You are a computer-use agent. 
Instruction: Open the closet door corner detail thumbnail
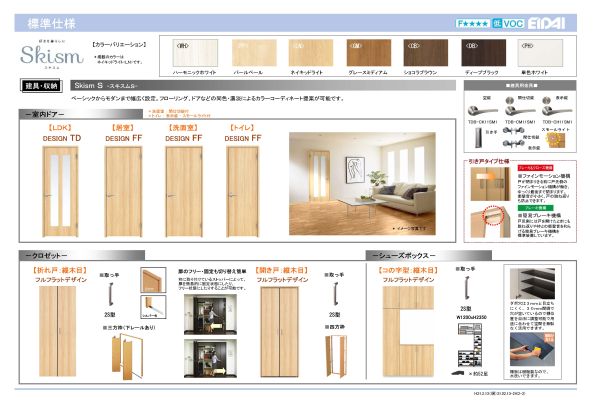pyautogui.click(x=153, y=280)
